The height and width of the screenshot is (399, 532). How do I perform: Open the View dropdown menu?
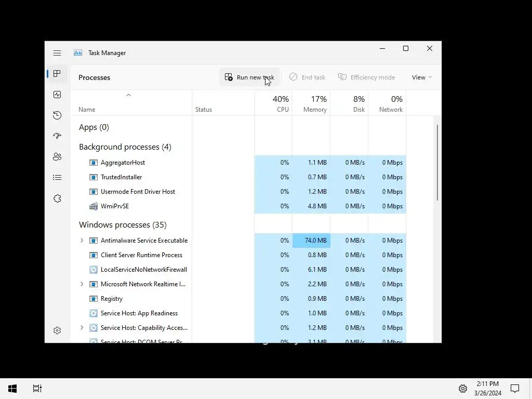tap(422, 77)
